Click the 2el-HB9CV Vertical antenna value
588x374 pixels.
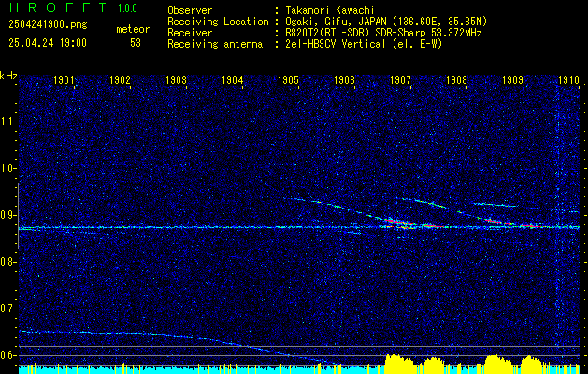tap(363, 44)
